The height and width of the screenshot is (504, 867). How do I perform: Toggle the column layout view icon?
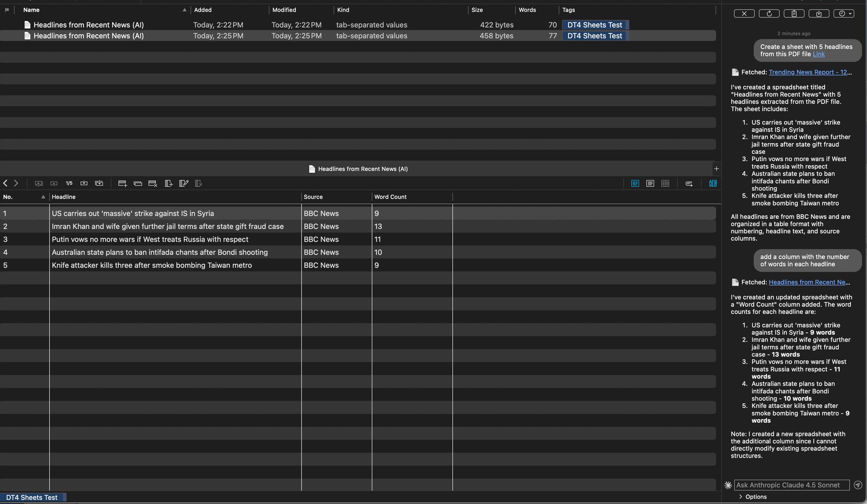713,183
